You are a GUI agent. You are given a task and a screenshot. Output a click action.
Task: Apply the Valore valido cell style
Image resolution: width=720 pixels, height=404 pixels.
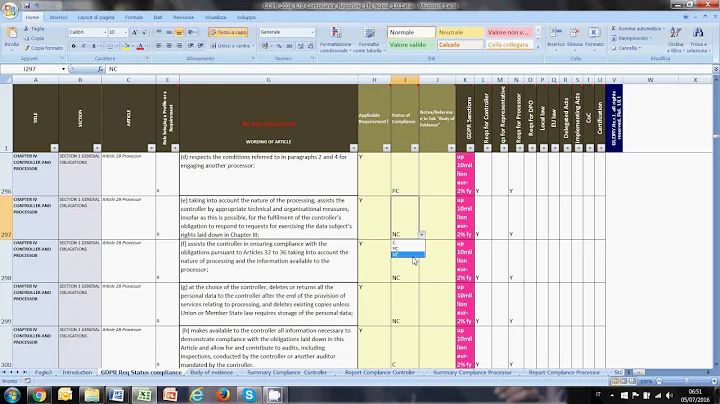(x=411, y=45)
